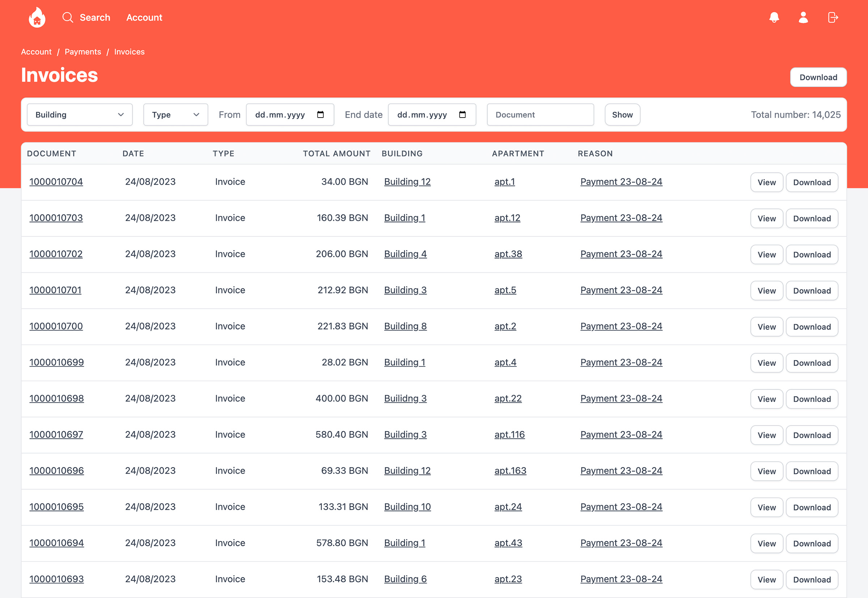Download invoice 1000010703
The image size is (868, 598).
pos(812,219)
